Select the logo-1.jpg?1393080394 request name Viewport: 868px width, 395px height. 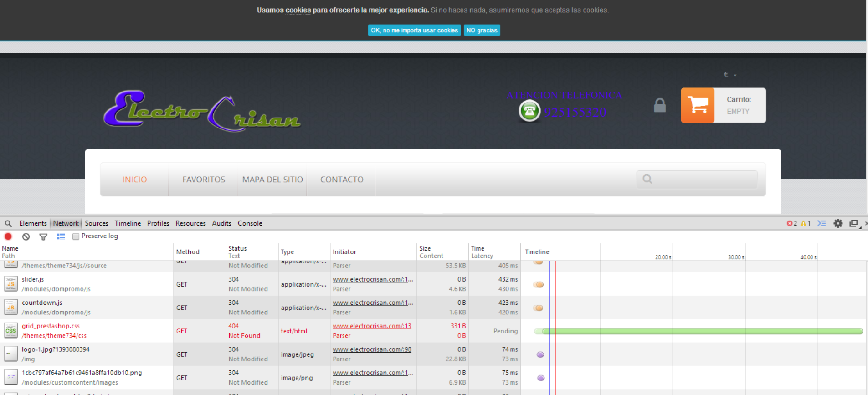point(56,349)
